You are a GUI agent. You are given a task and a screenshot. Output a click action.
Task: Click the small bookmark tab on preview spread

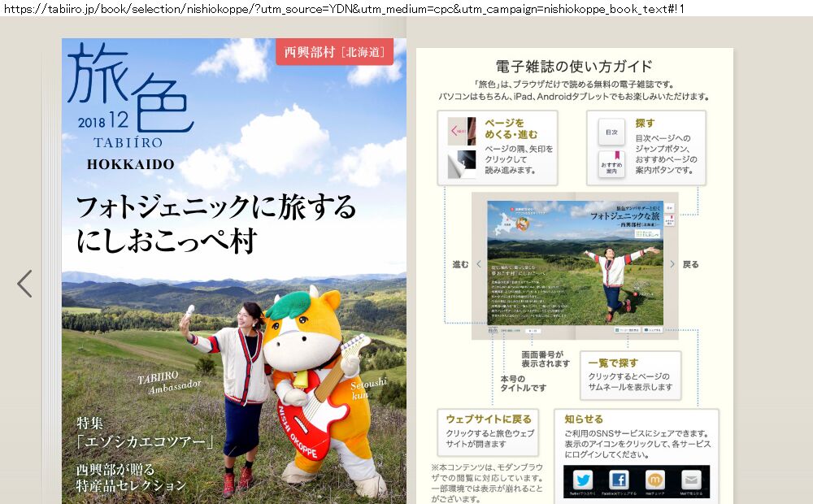coord(669,220)
